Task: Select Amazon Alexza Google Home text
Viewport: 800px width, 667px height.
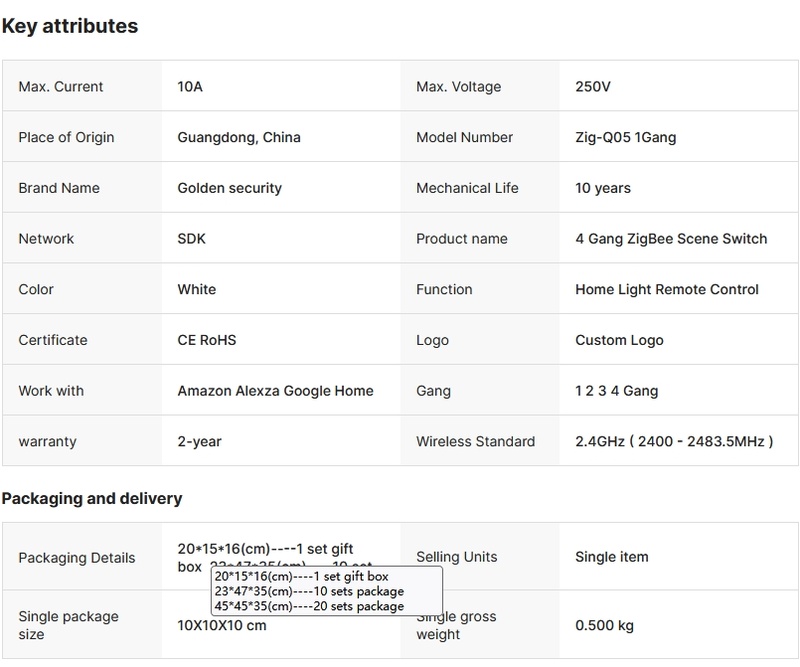Action: (275, 391)
